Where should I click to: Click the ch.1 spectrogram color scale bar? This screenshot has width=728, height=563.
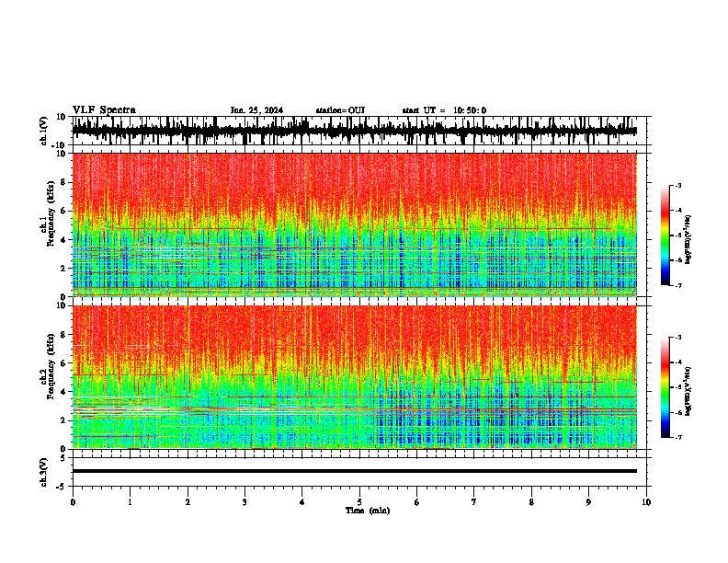tap(665, 236)
